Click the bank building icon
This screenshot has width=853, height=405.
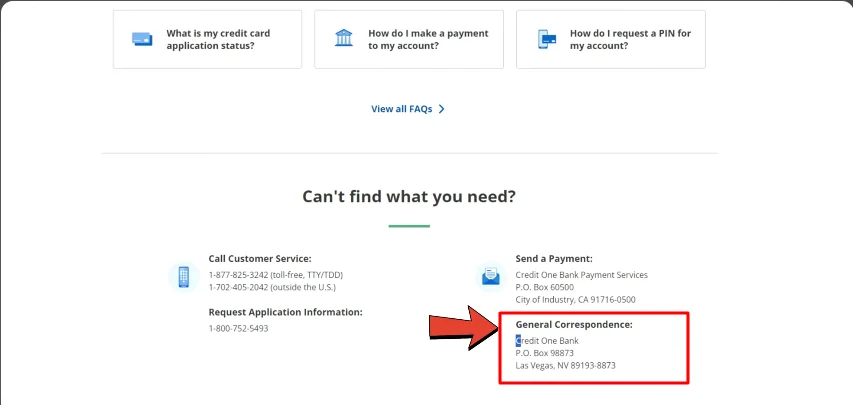[x=344, y=38]
